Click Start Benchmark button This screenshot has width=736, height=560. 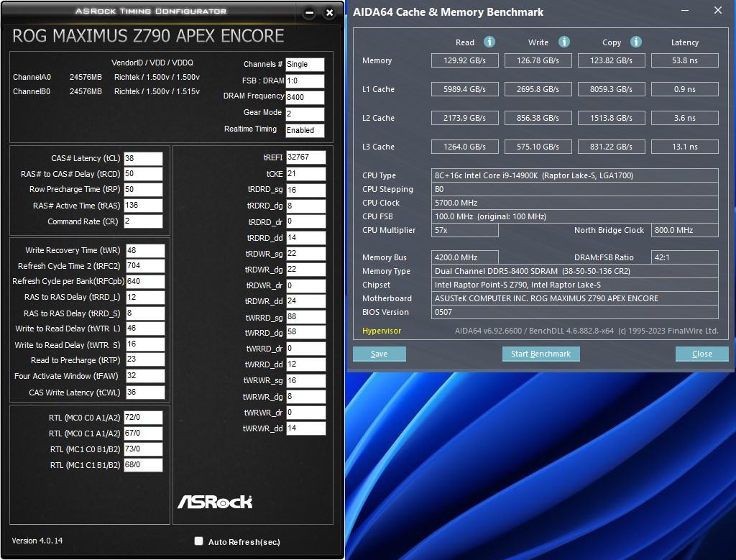[540, 354]
